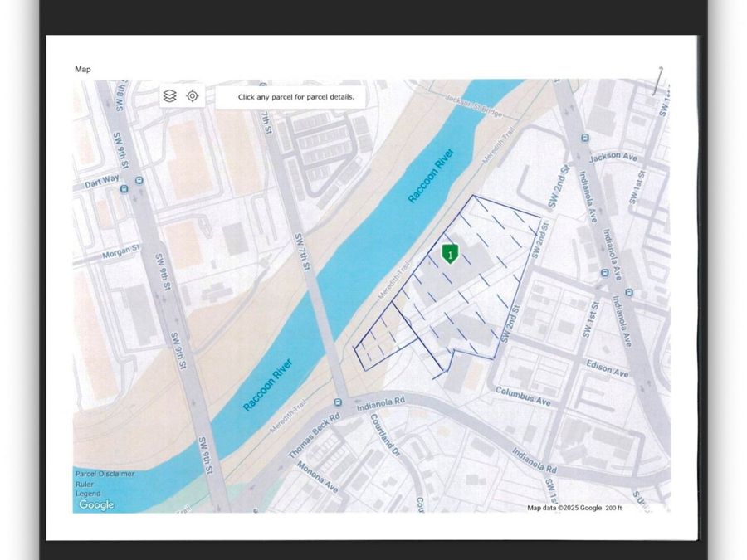Click the 'Columbus Ave' street label
The height and width of the screenshot is (560, 747).
[523, 397]
